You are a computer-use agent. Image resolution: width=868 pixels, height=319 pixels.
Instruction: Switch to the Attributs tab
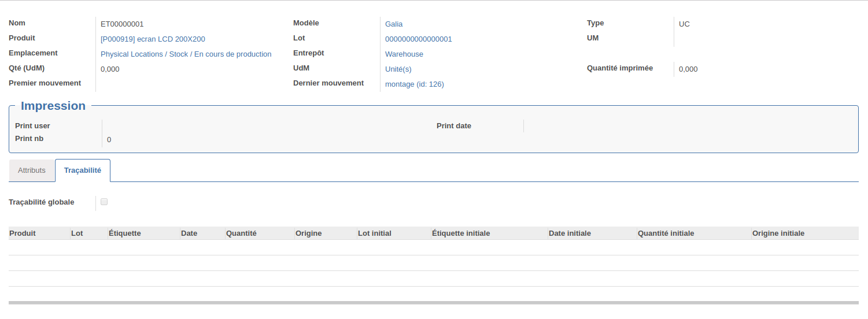pyautogui.click(x=32, y=170)
